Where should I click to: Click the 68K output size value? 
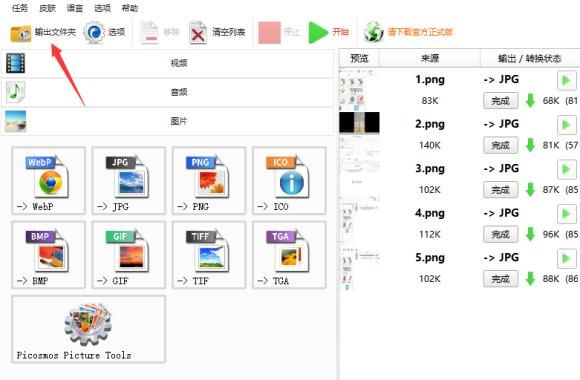(551, 101)
